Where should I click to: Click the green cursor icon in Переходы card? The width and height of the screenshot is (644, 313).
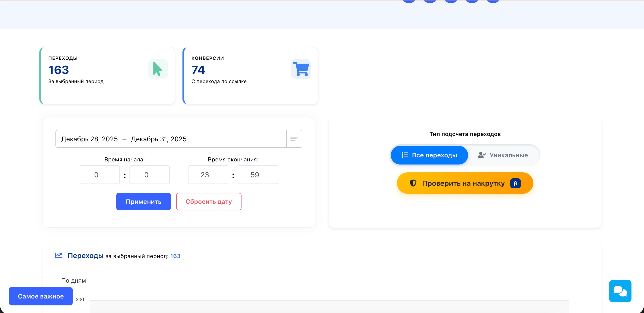[x=158, y=69]
